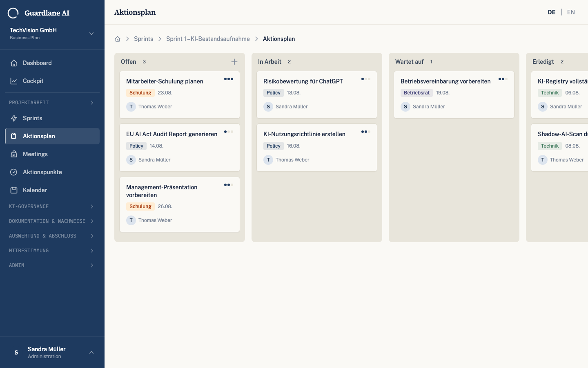Image resolution: width=588 pixels, height=368 pixels.
Task: Click the Sprints lightning icon
Action: coord(14,118)
